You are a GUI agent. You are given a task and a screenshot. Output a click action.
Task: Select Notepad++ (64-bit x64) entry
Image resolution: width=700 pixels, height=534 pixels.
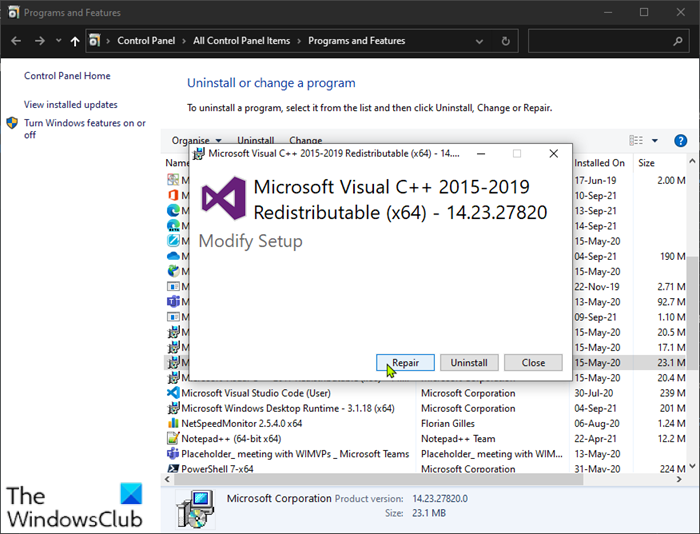coord(425,438)
